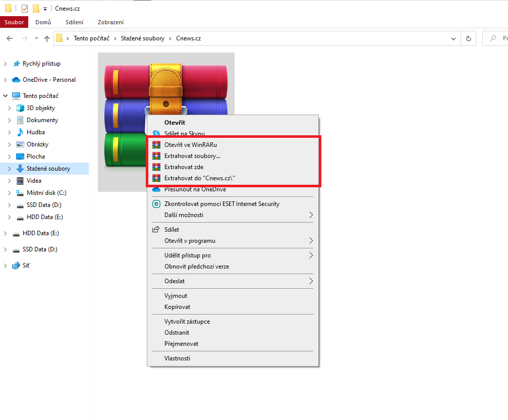
Task: Click the Skype icon in the context menu
Action: pos(156,133)
